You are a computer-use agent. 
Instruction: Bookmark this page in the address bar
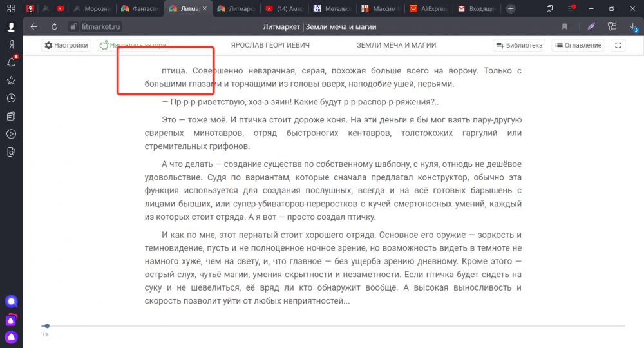pyautogui.click(x=565, y=27)
